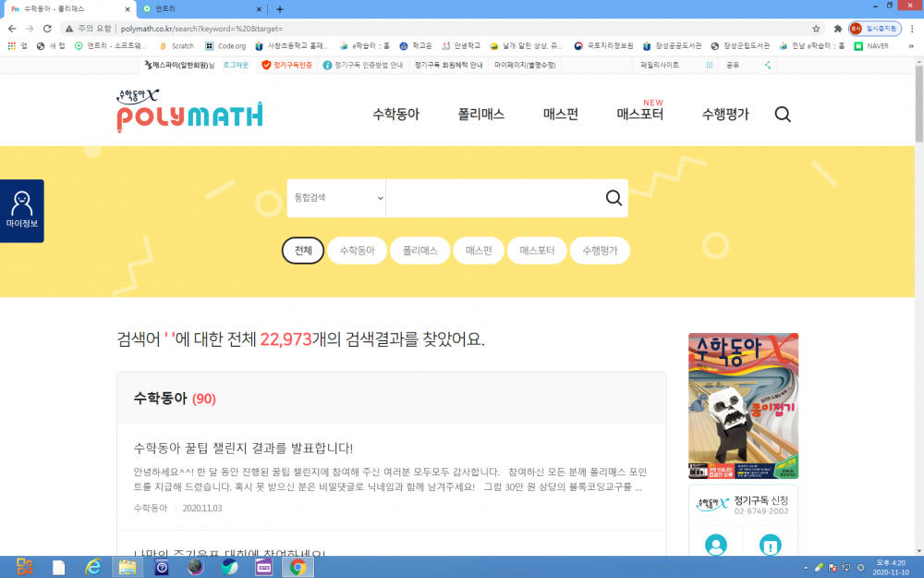Open 정기구독 인증방법 안내
Screen dimensions: 924x578
coord(363,65)
